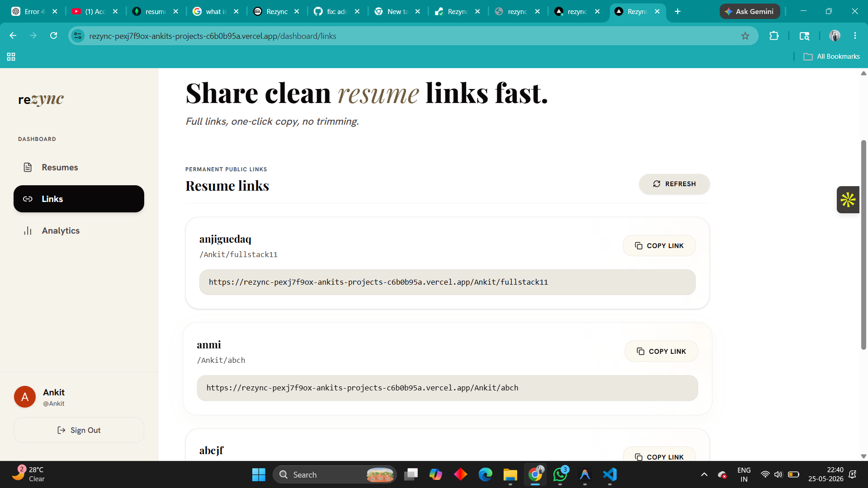Screen dimensions: 868x488
Task: Click the yellow asterisk floating widget
Action: (848, 200)
